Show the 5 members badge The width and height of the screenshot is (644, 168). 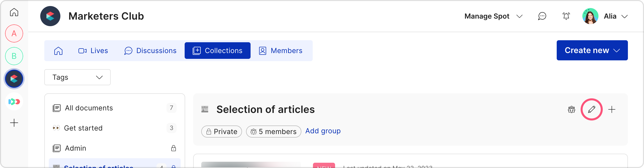coord(273,132)
